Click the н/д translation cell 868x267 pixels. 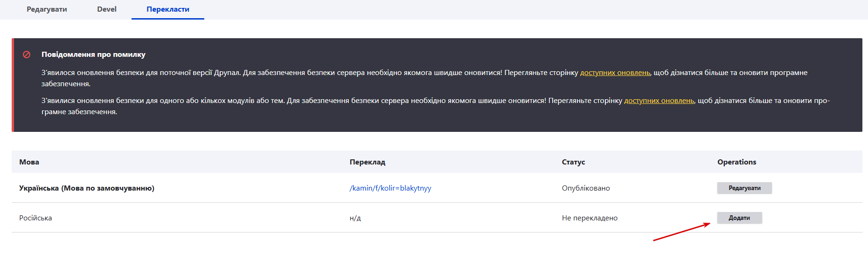pyautogui.click(x=355, y=218)
